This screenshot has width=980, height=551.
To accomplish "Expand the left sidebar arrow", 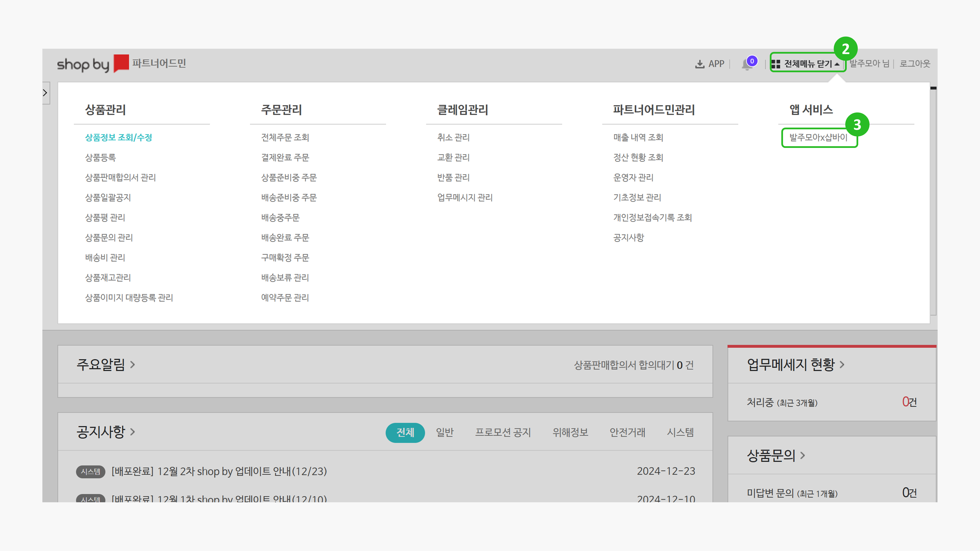I will [x=45, y=93].
